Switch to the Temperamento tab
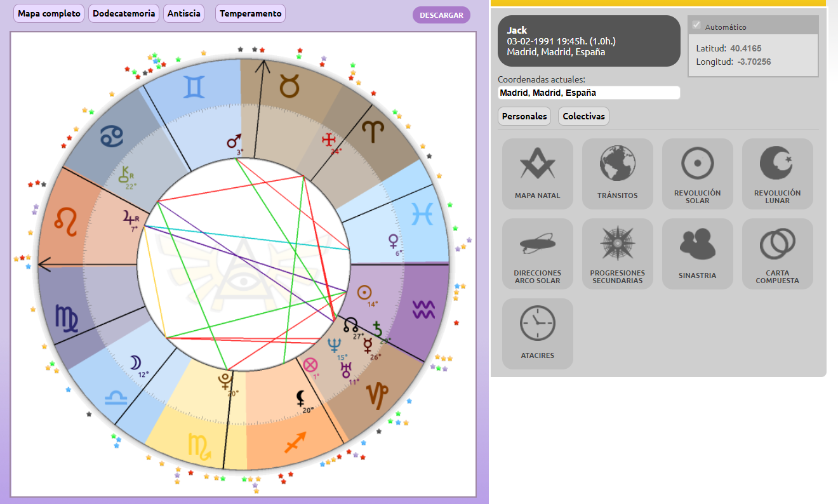Screen dimensions: 838x504 pyautogui.click(x=250, y=13)
